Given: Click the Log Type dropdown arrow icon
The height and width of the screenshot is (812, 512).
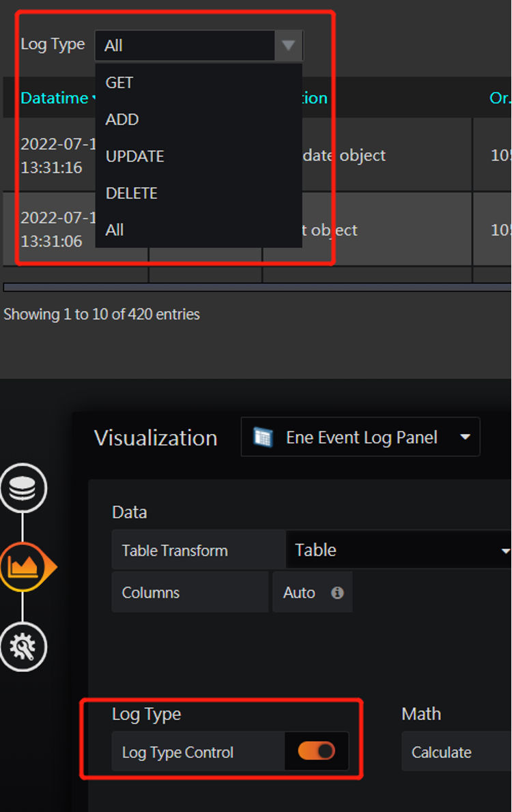Looking at the screenshot, I should pos(287,45).
